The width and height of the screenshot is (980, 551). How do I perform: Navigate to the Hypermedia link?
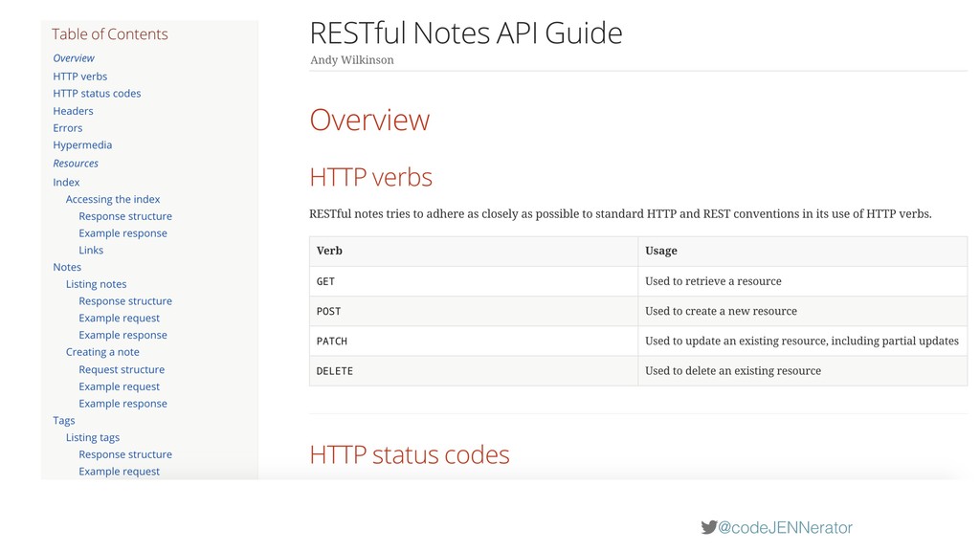(x=82, y=145)
